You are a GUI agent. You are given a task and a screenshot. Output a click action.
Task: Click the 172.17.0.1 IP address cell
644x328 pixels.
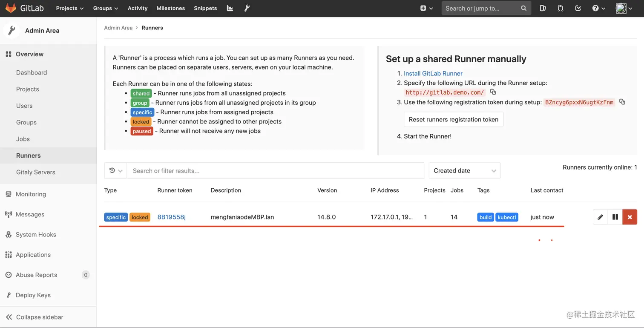[392, 217]
